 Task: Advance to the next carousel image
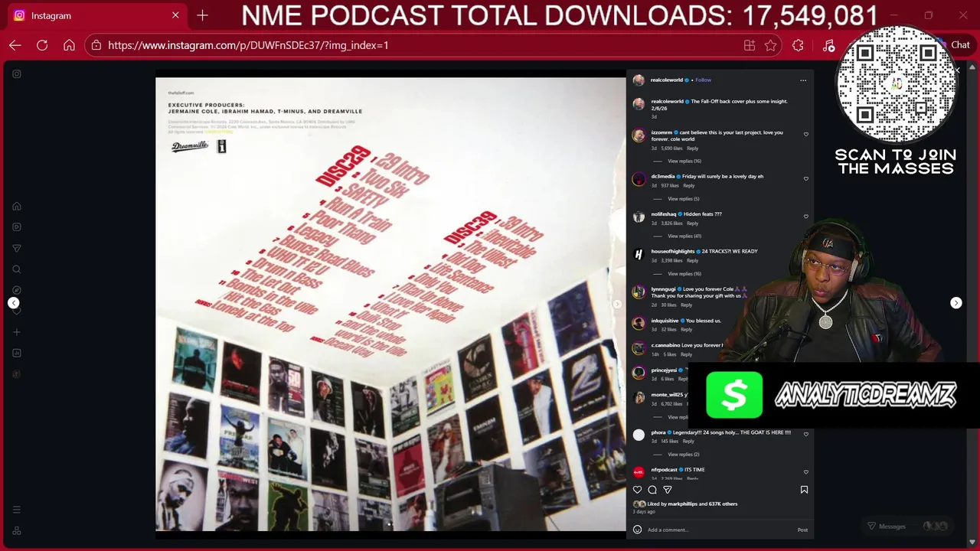pyautogui.click(x=617, y=304)
